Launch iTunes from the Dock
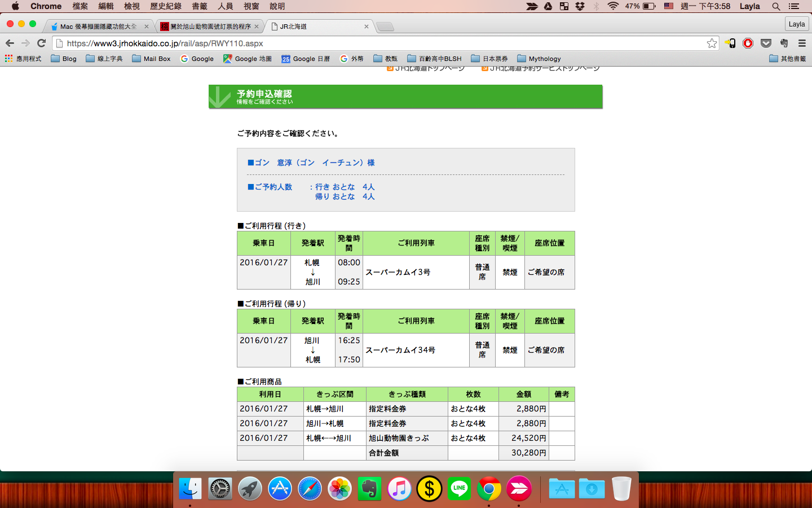This screenshot has height=508, width=812. coord(399,489)
